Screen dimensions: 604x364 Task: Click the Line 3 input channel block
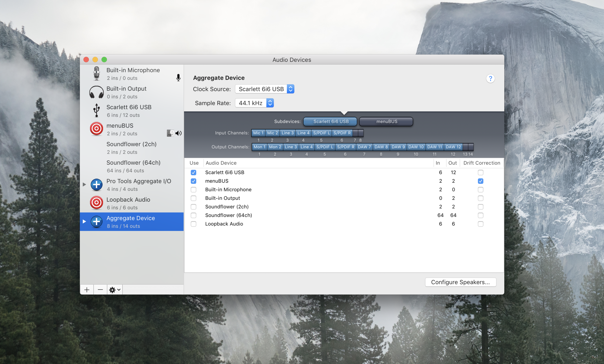pyautogui.click(x=288, y=133)
